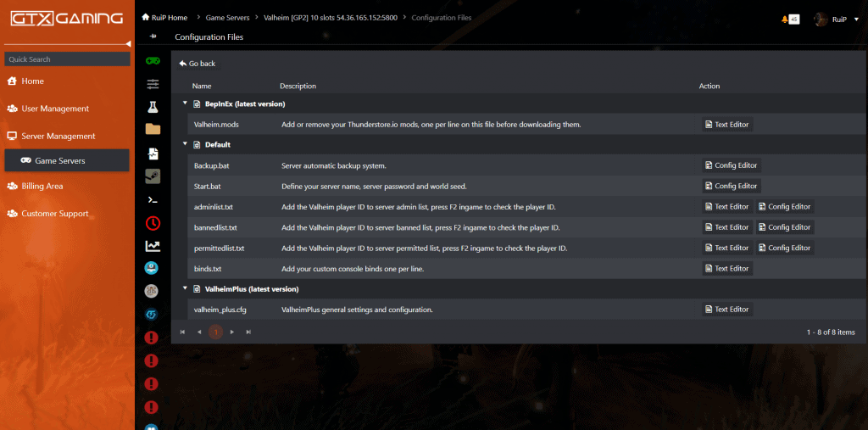
Task: Click the Steam icon in the icon strip
Action: pyautogui.click(x=153, y=176)
